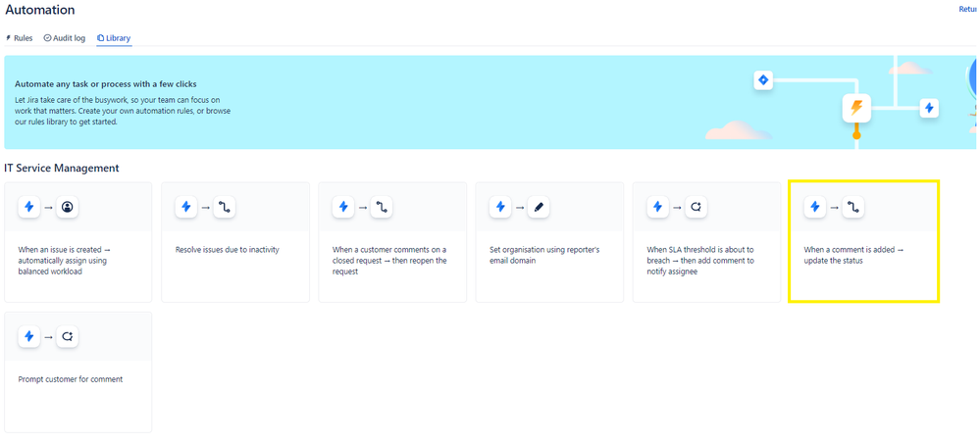The width and height of the screenshot is (980, 444).
Task: Click the orange lightning bolt in the banner
Action: (x=856, y=109)
